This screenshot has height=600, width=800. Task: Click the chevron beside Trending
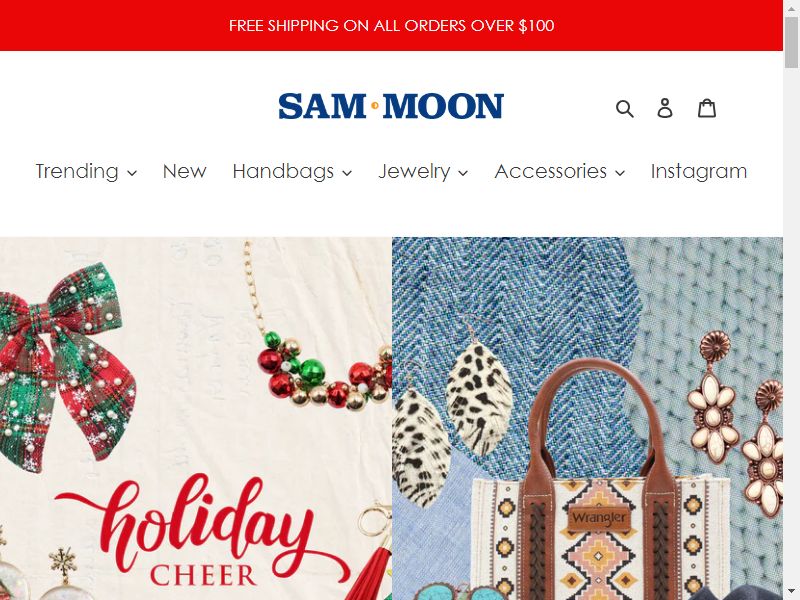coord(132,173)
